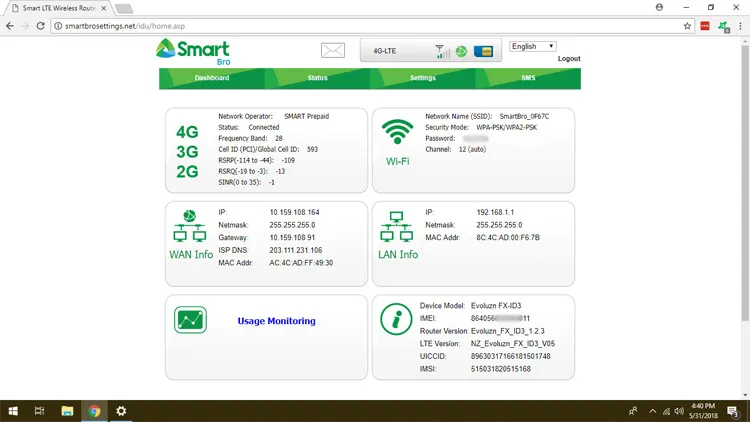Close the Smart LTE Wireless Router tab
This screenshot has height=422, width=750.
(104, 8)
